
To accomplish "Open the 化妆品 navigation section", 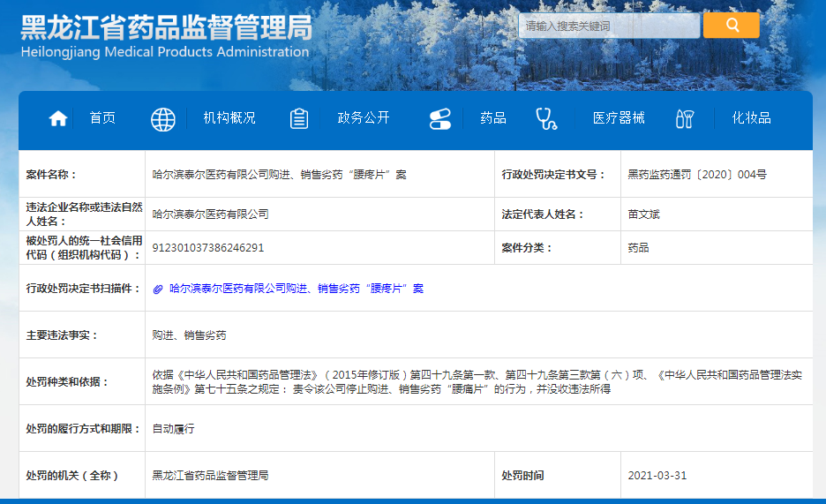I will click(x=751, y=118).
